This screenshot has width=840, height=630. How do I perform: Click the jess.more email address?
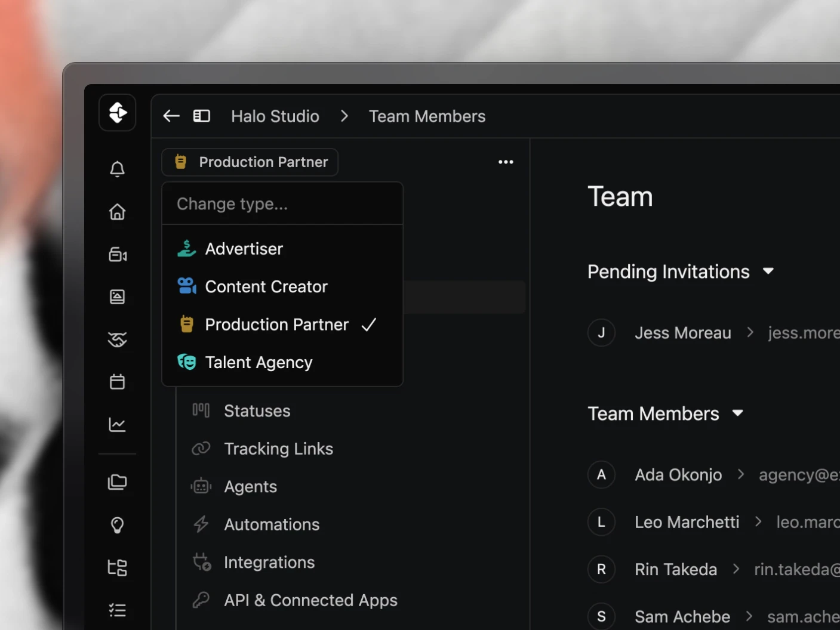[x=804, y=333]
